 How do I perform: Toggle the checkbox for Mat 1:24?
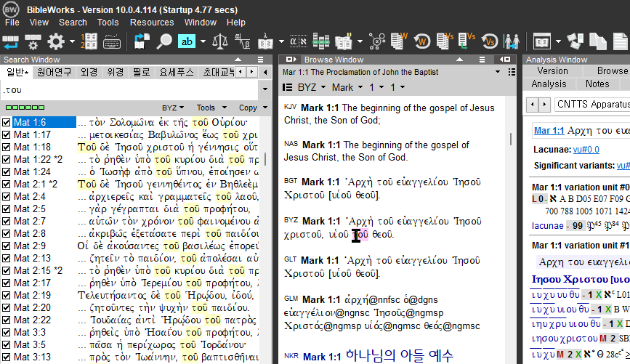[x=6, y=171]
